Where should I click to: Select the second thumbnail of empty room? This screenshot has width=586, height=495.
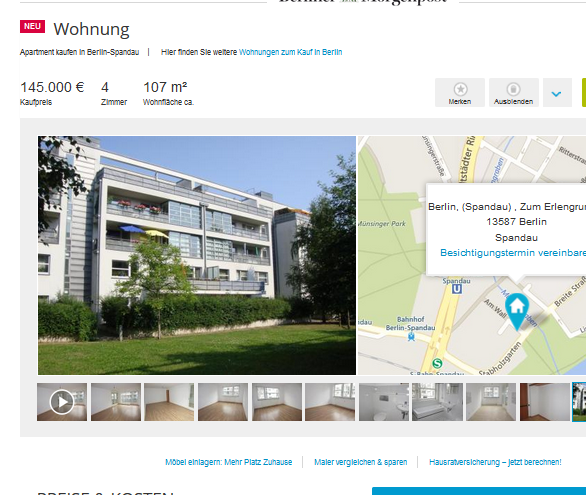pyautogui.click(x=116, y=402)
